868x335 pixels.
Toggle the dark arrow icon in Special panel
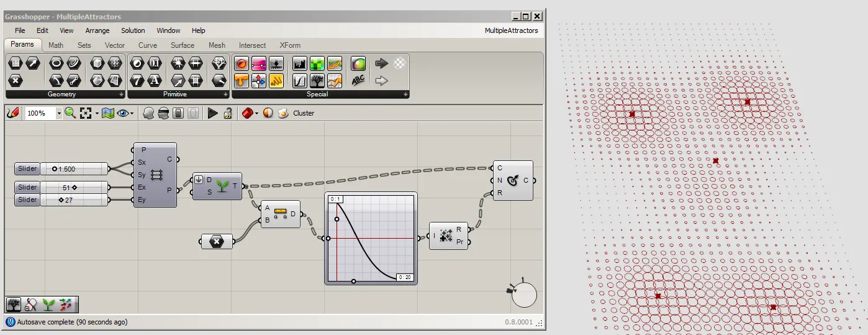tap(382, 63)
